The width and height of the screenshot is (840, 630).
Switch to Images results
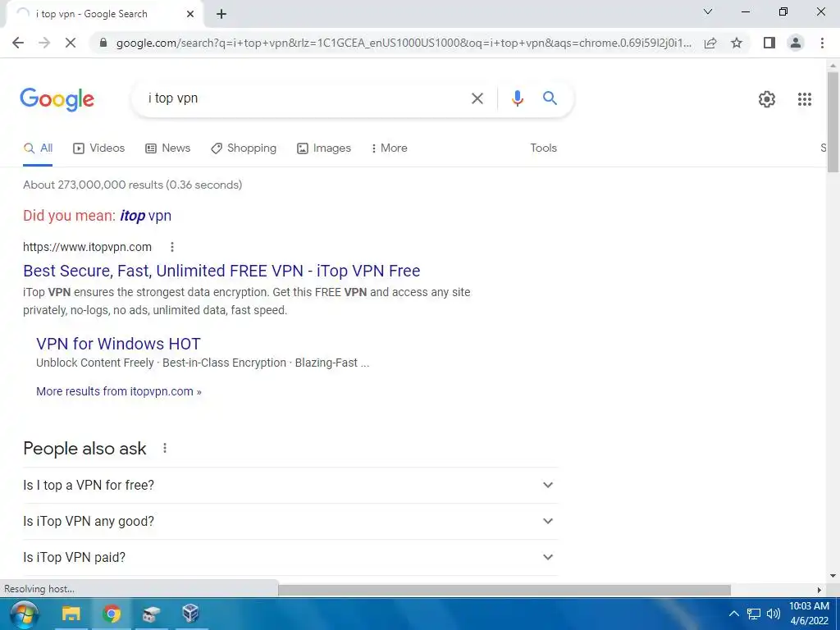pos(324,148)
